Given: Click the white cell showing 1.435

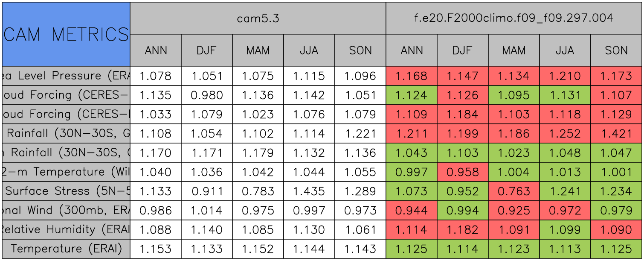Looking at the screenshot, I should [309, 191].
